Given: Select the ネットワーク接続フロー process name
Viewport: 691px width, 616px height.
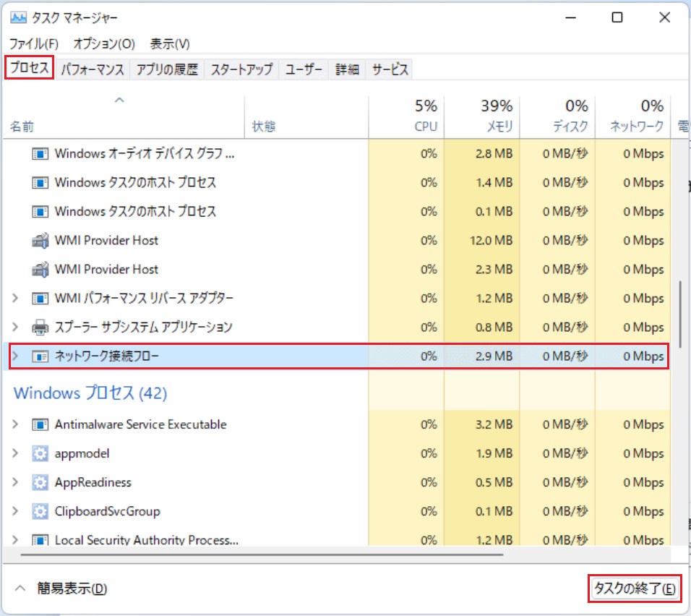Looking at the screenshot, I should [107, 356].
